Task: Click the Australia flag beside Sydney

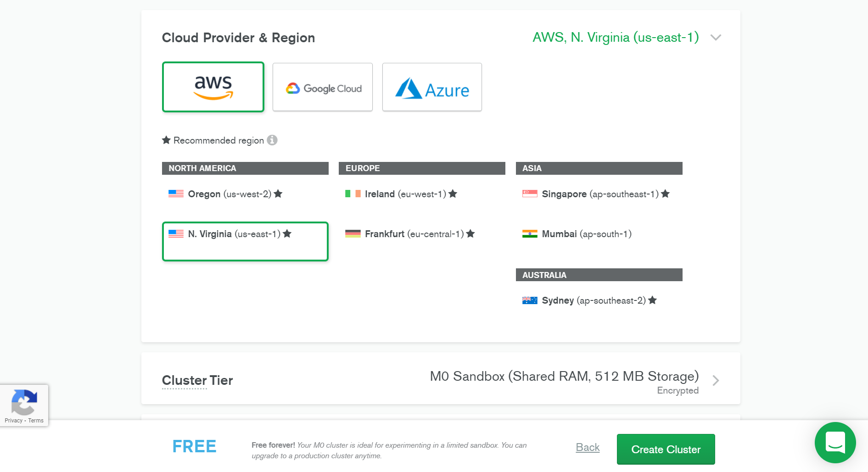Action: (x=530, y=300)
